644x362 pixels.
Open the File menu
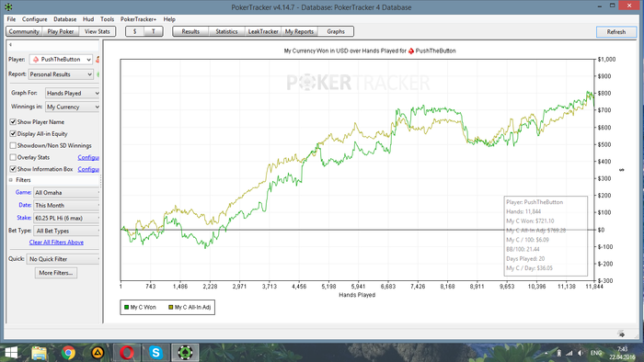(11, 19)
